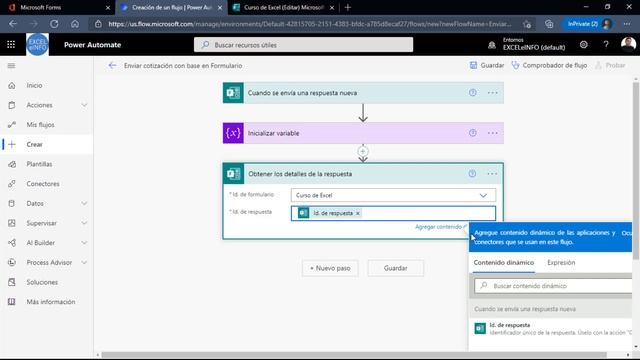Click the Guardar button below the flow

396,268
